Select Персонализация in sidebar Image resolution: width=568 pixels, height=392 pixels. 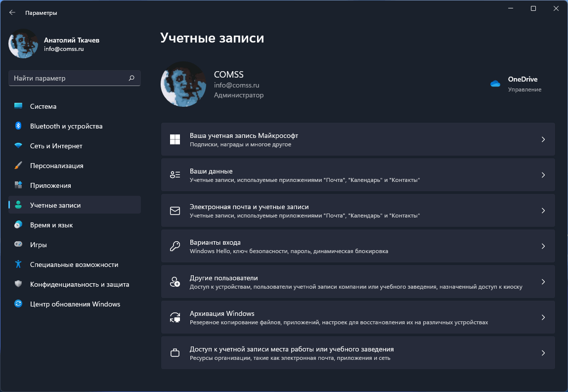click(75, 166)
